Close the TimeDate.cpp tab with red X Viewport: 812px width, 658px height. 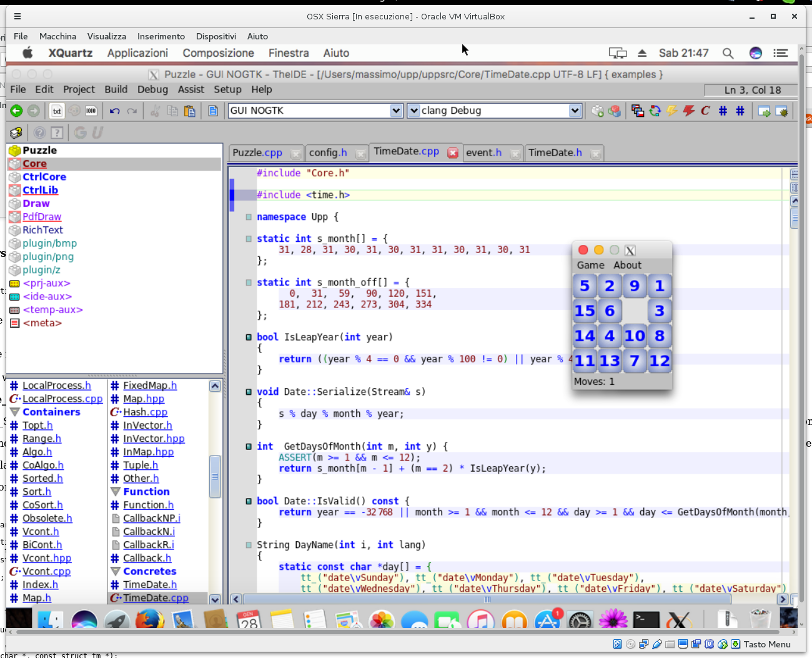(453, 152)
